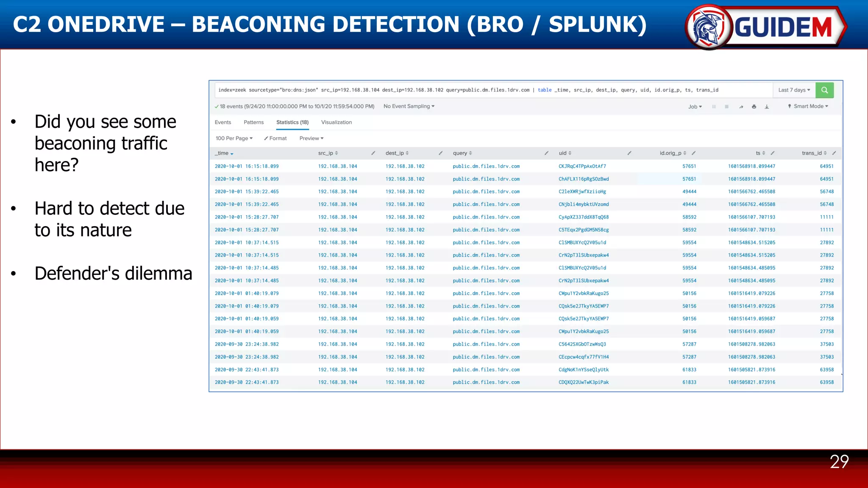
Task: Click into the search query input field
Action: point(466,90)
